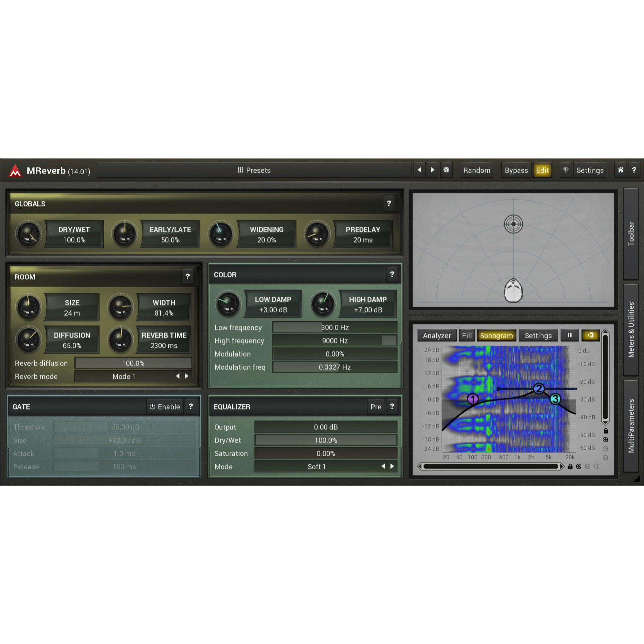This screenshot has height=644, width=644.
Task: Open the main help question mark
Action: point(634,170)
